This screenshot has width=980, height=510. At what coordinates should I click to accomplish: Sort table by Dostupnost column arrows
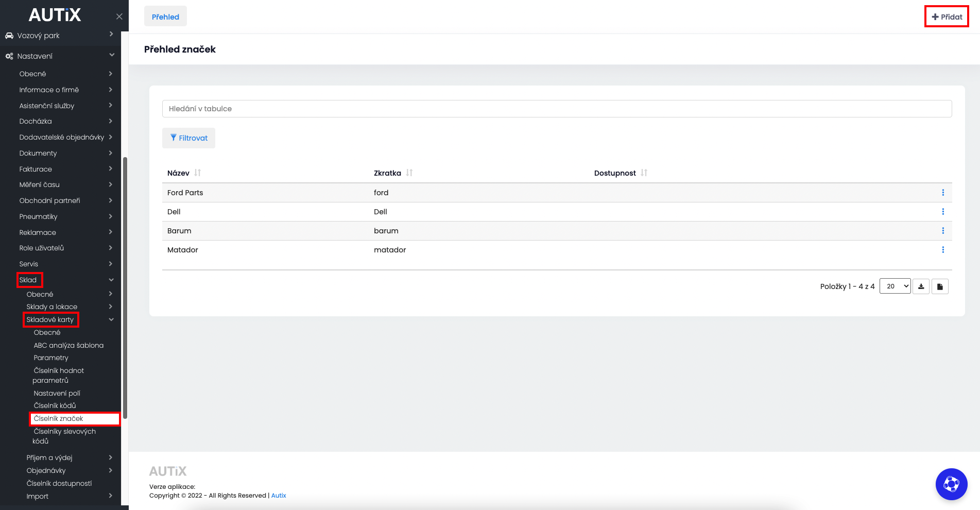[x=644, y=173]
